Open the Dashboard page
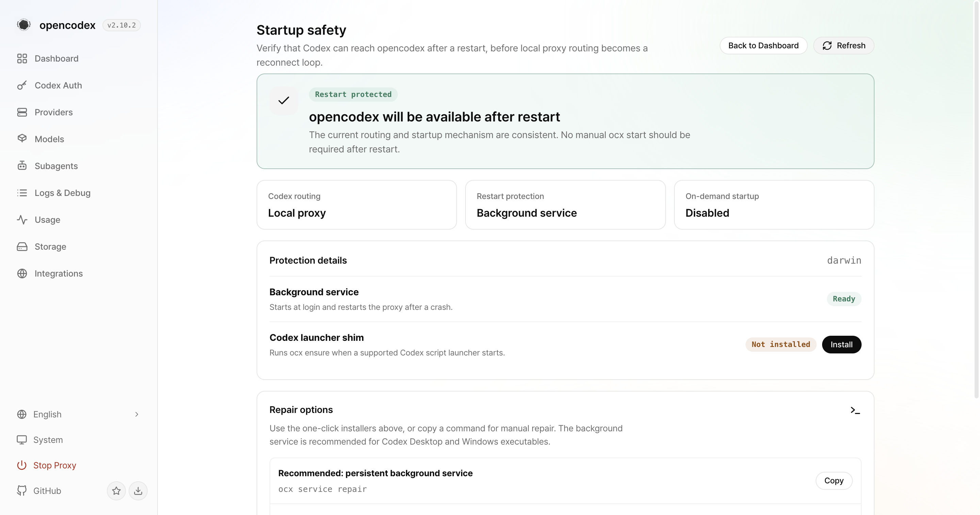Viewport: 980px width, 515px height. [79, 59]
